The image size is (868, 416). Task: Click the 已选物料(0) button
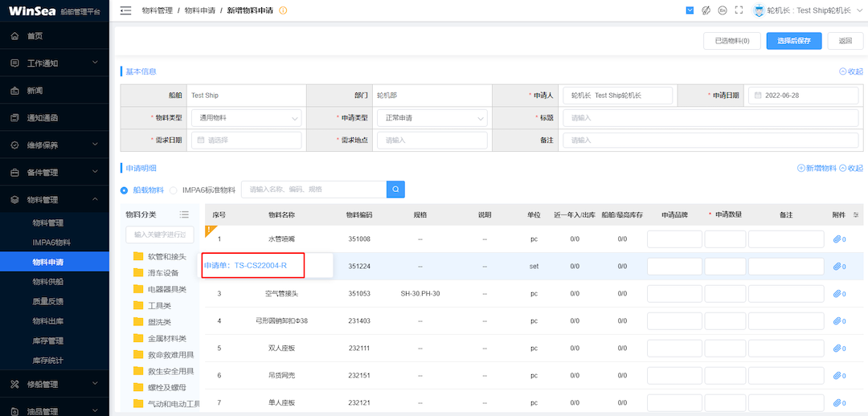click(732, 41)
